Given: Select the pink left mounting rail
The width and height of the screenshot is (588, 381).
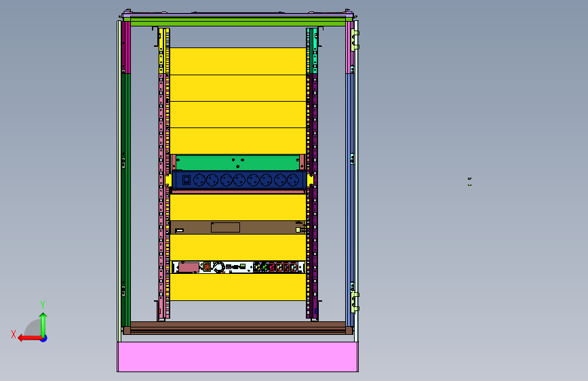Looking at the screenshot, I should click(161, 196).
